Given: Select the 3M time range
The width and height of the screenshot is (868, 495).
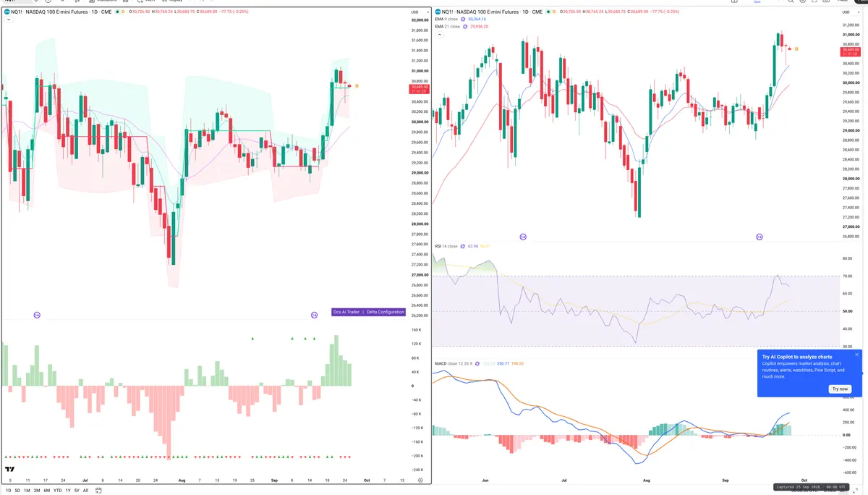Looking at the screenshot, I should point(37,490).
